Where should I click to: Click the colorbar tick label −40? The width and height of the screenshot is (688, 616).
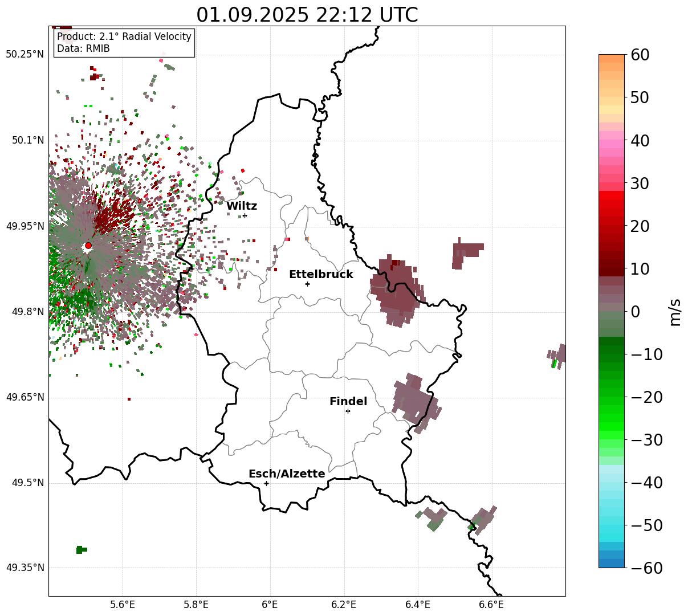(x=646, y=483)
